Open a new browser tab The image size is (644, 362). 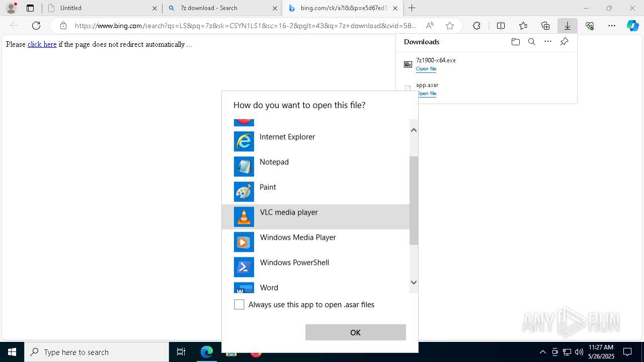point(412,8)
